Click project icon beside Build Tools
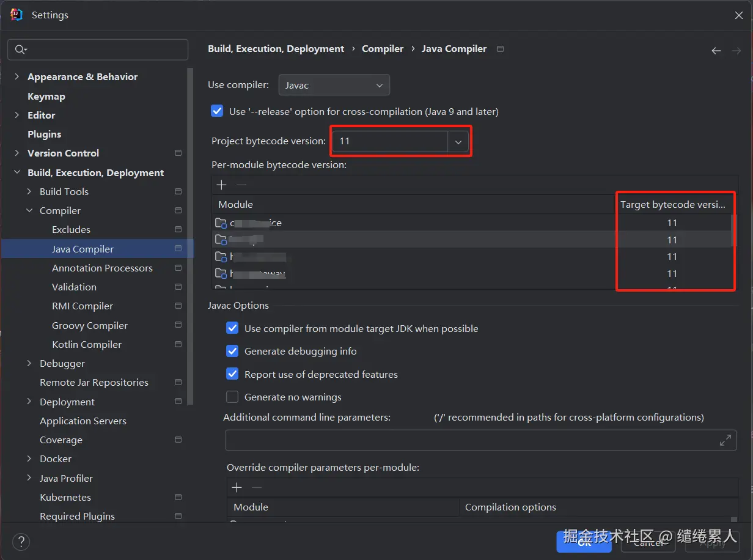Viewport: 753px width, 560px height. pos(178,191)
